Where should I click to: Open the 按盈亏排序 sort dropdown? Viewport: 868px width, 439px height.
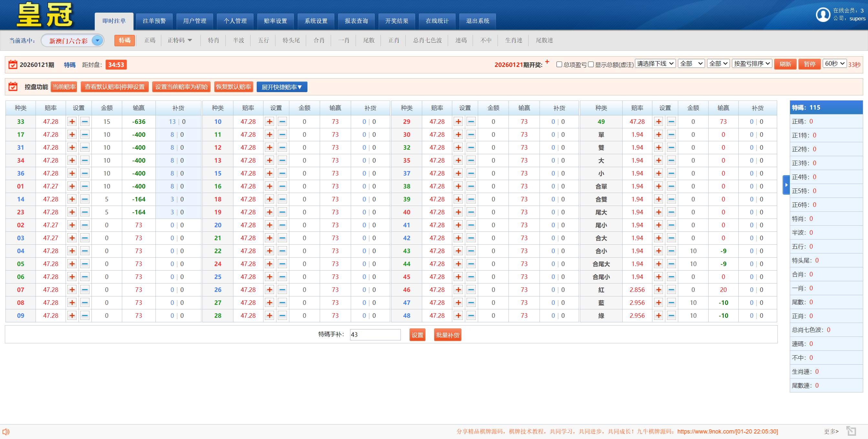pos(751,64)
